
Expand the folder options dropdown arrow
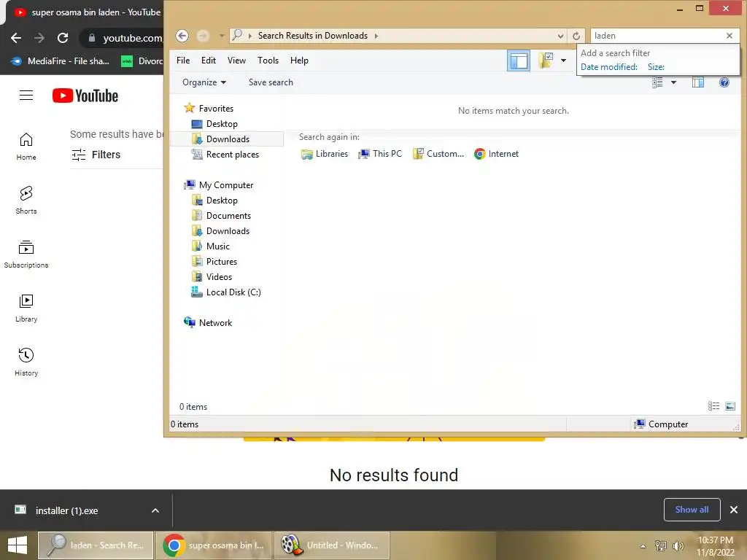tap(563, 61)
